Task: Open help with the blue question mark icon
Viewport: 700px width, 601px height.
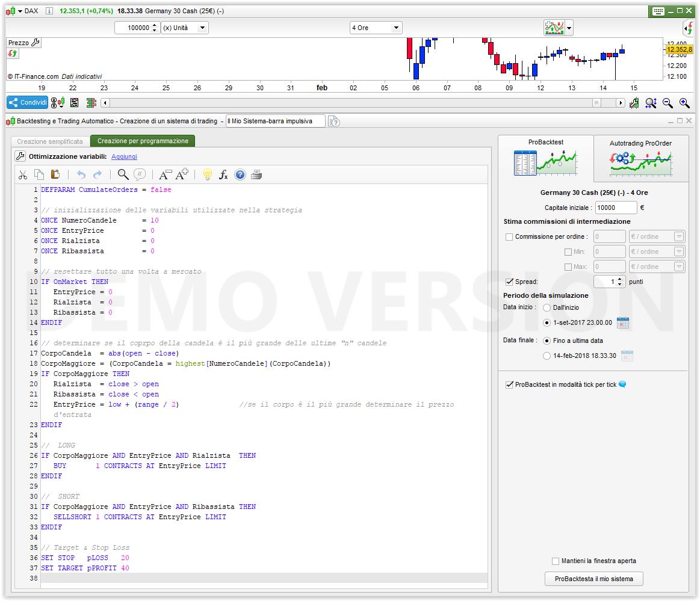Action: 240,174
